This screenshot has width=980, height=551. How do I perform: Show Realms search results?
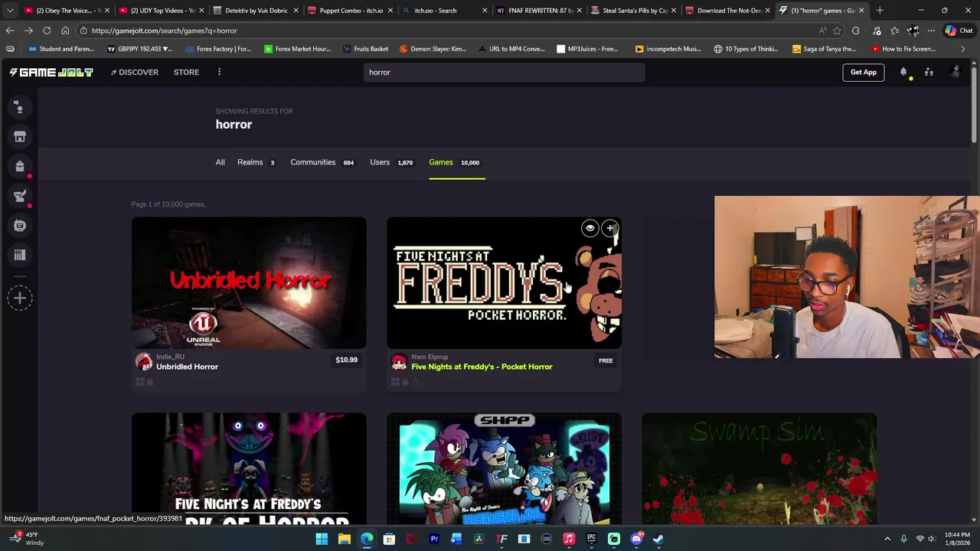tap(256, 162)
